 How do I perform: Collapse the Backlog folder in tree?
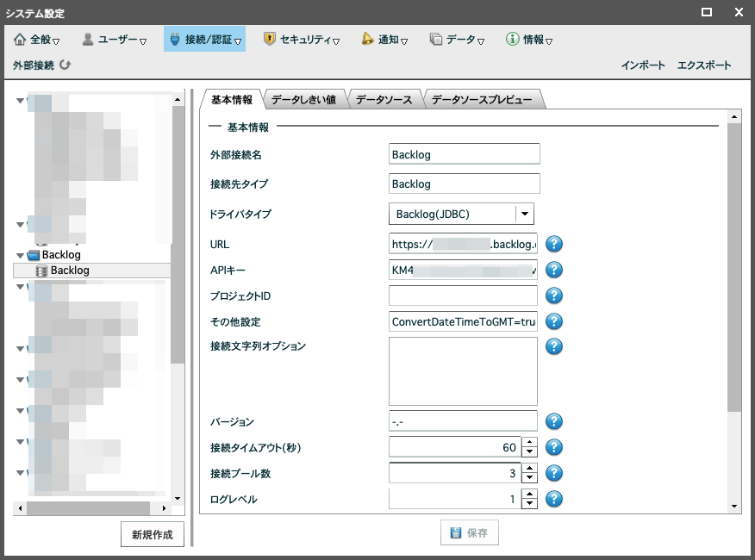click(x=20, y=255)
